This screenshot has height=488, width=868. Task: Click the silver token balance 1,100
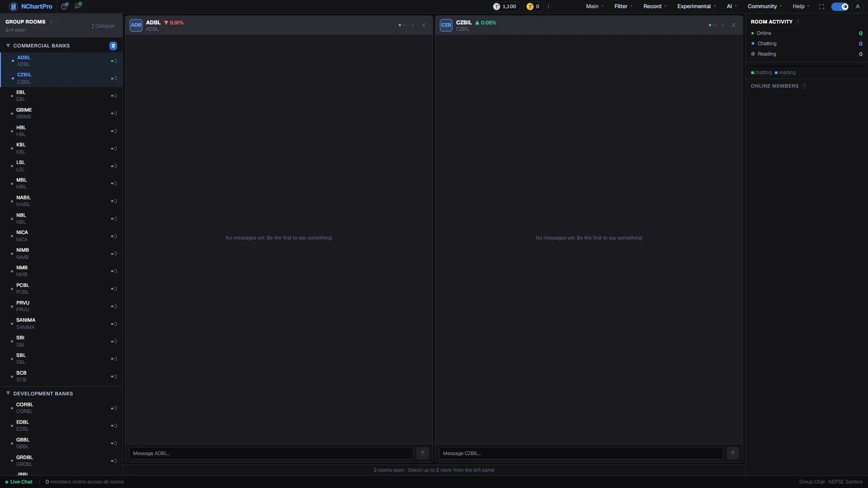505,6
